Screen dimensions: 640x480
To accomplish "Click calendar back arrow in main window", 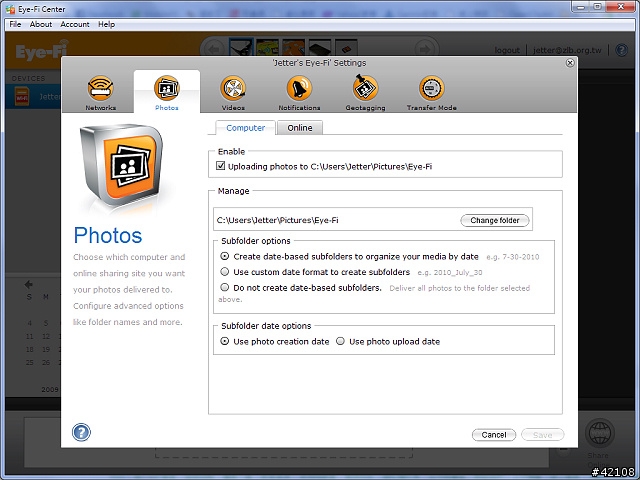I will 29,284.
